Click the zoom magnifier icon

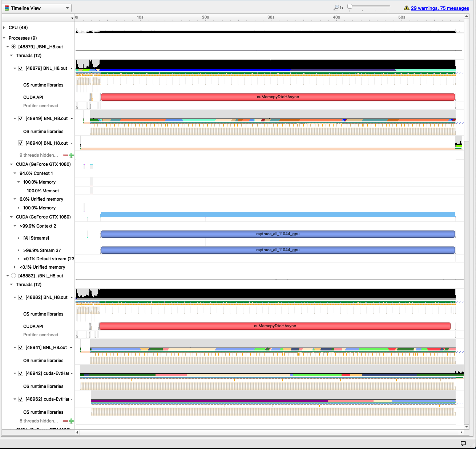click(x=336, y=8)
